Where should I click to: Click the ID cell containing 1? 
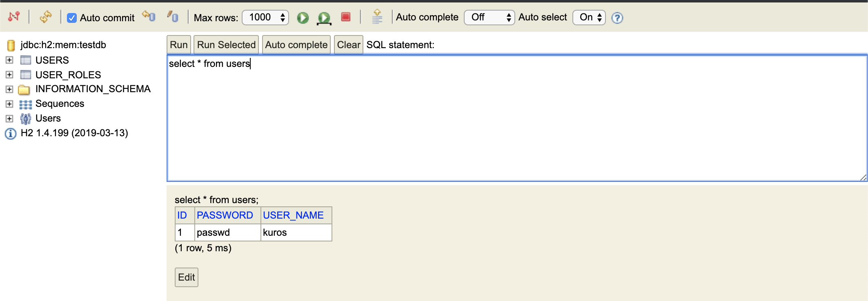click(185, 232)
